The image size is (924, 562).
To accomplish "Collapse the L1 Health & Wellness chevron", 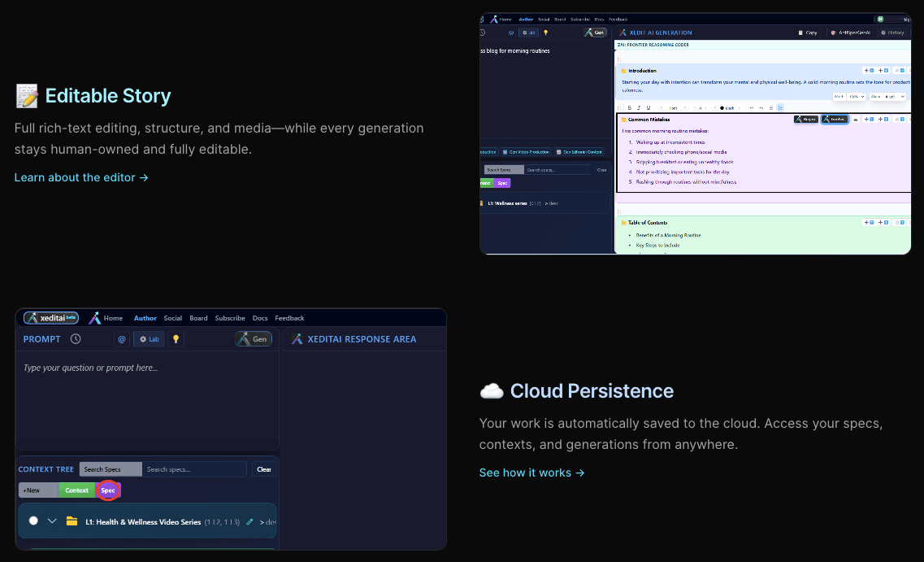I will pos(52,521).
